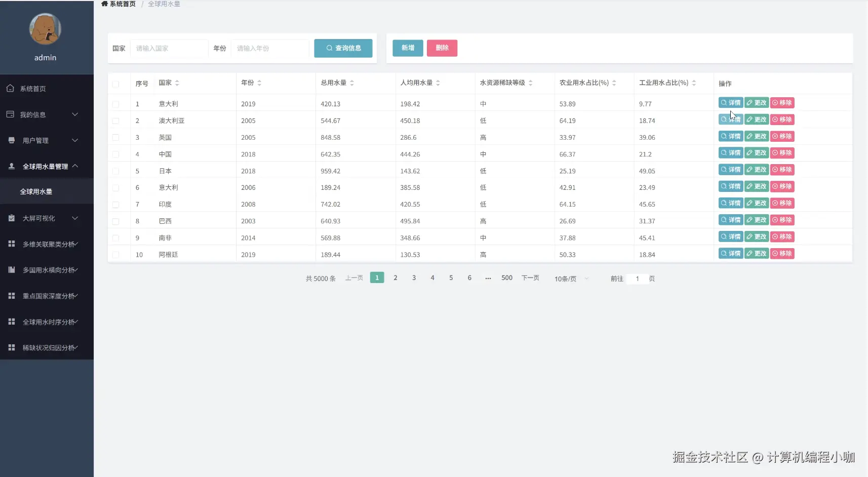Click the 多维关联聚类分析 grid icon

pyautogui.click(x=12, y=244)
